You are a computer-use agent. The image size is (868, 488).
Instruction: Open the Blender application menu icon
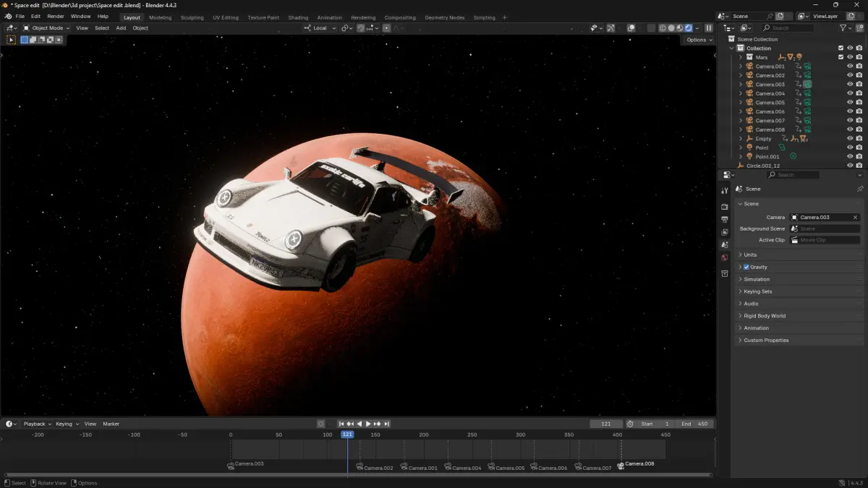click(7, 16)
